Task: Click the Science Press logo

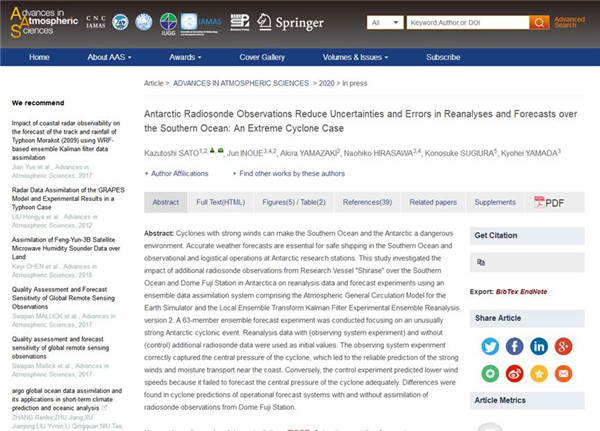Action: (240, 22)
